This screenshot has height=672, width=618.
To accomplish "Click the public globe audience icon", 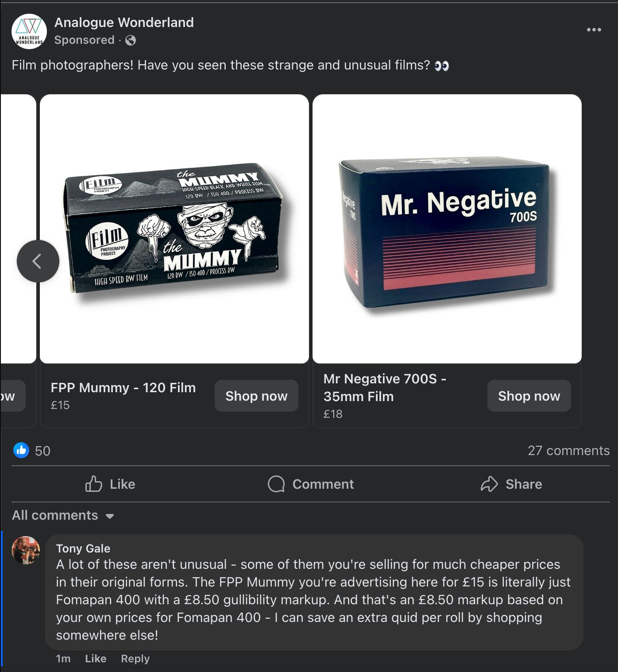I will [131, 40].
